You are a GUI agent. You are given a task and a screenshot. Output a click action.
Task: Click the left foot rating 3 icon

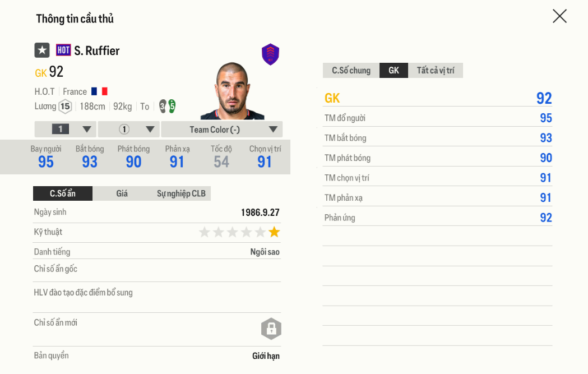[163, 106]
